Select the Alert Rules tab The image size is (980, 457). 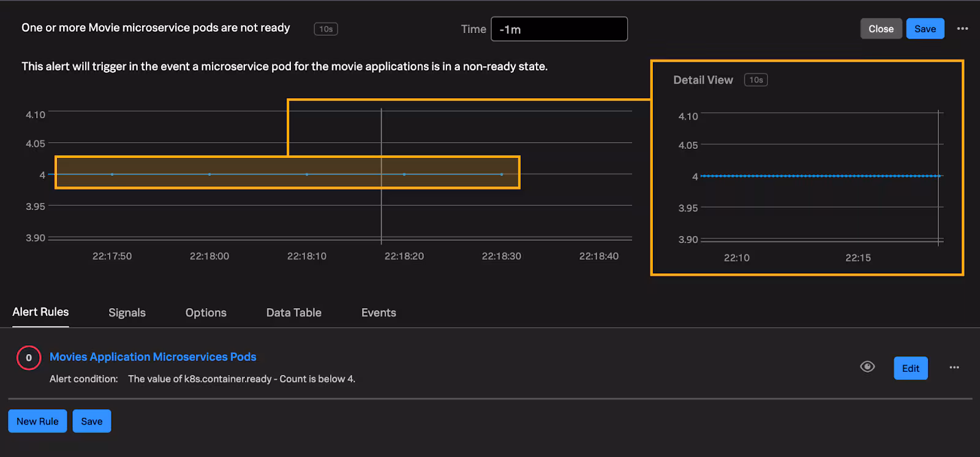click(40, 312)
